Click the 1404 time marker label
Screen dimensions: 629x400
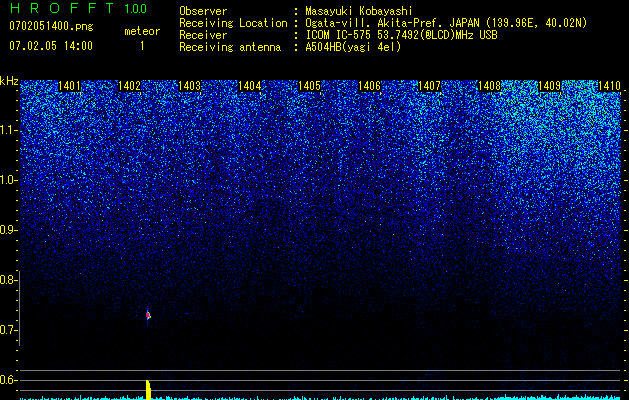point(249,86)
